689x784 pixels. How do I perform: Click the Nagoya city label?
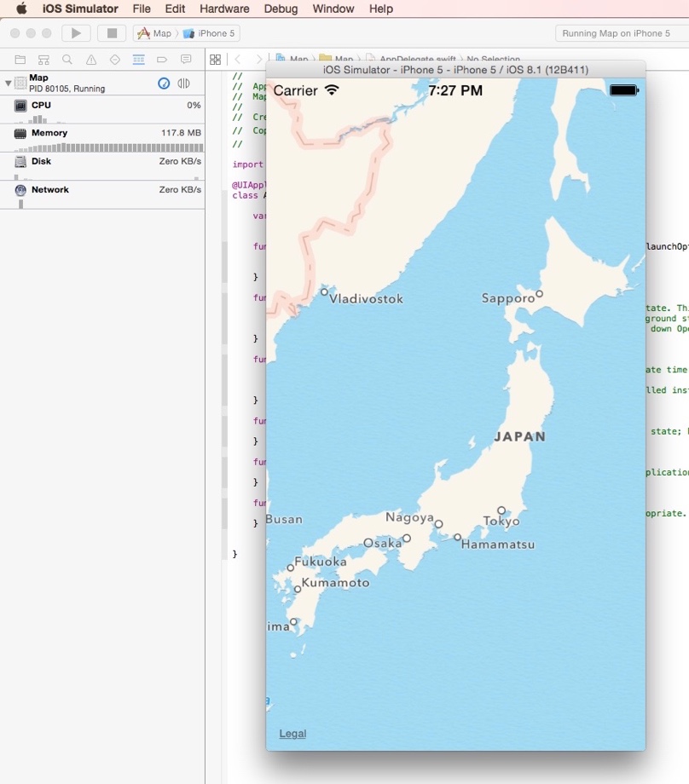(409, 517)
